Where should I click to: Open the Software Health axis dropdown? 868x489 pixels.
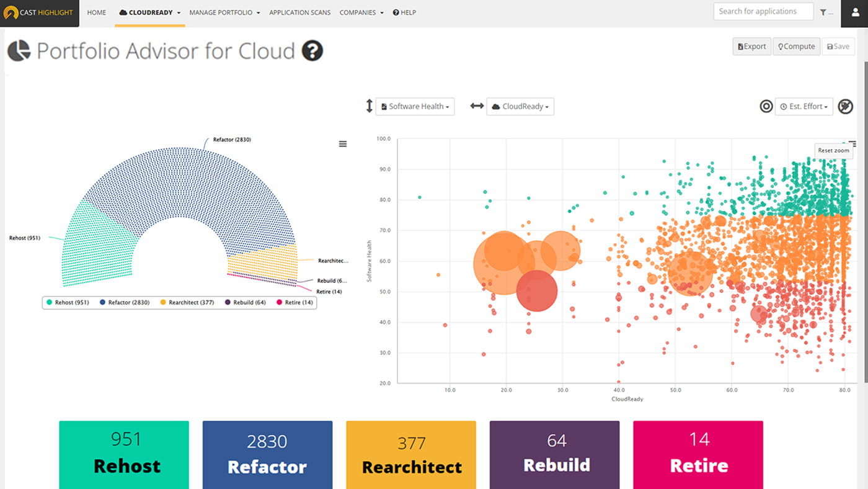point(414,106)
